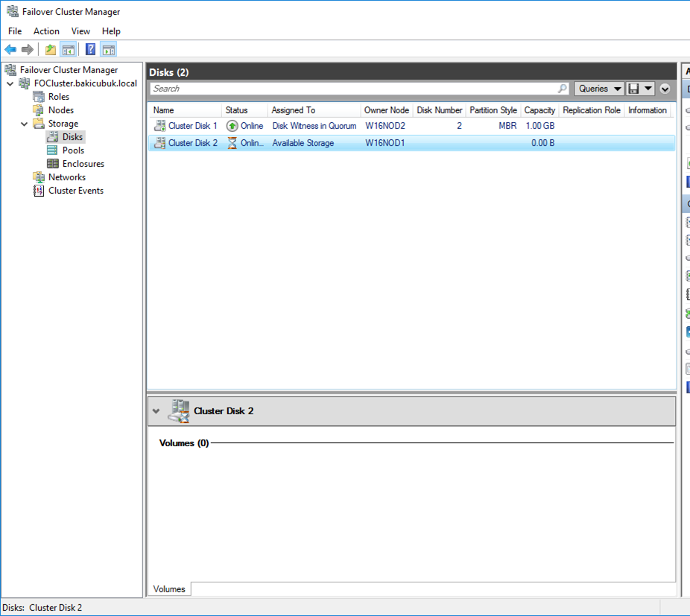Image resolution: width=690 pixels, height=616 pixels.
Task: Sort by the Assigned To column header
Action: click(314, 110)
